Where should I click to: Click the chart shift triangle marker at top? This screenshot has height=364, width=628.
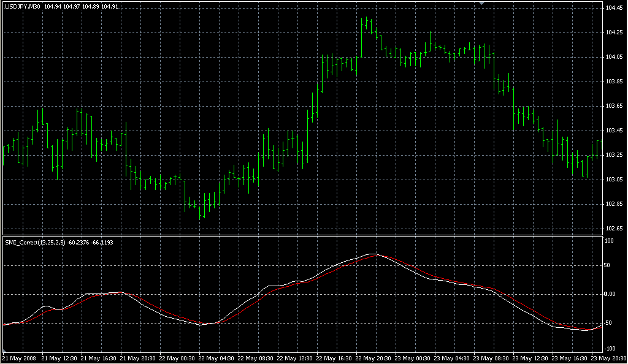[x=482, y=3]
